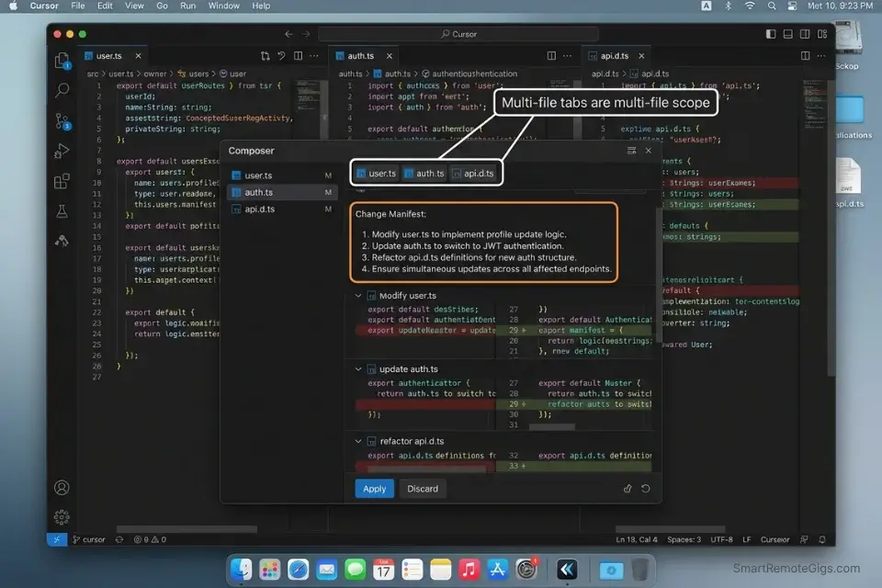The height and width of the screenshot is (588, 882).
Task: Open the Accounts icon at sidebar bottom
Action: pyautogui.click(x=62, y=487)
